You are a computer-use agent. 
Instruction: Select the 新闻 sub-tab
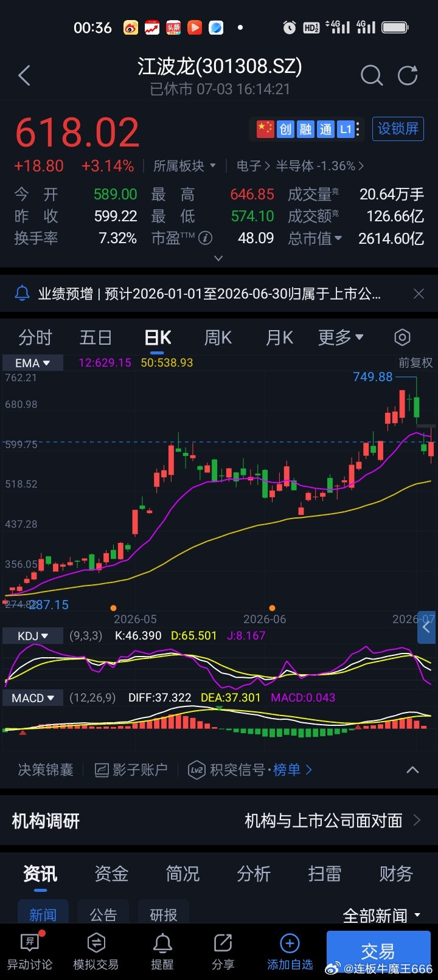coord(43,913)
